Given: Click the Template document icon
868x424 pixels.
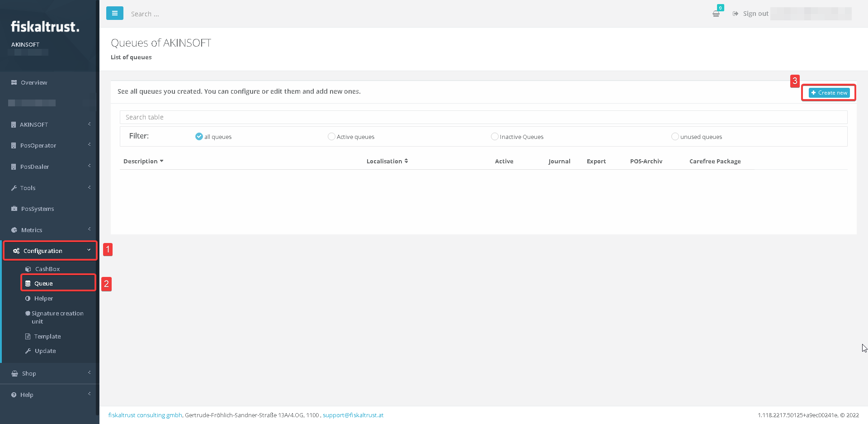Looking at the screenshot, I should point(28,336).
